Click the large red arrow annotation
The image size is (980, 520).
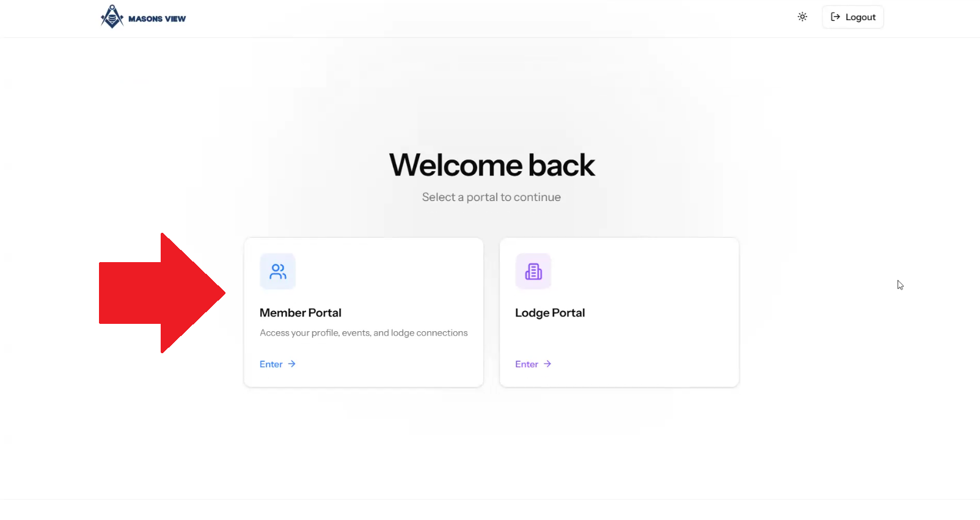tap(162, 293)
